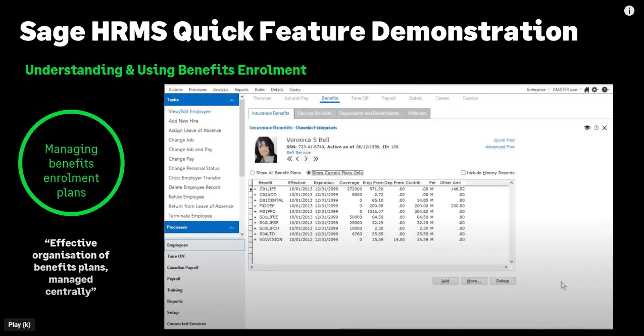The width and height of the screenshot is (644, 336).
Task: Go to previous employee record arrow
Action: pos(298,159)
